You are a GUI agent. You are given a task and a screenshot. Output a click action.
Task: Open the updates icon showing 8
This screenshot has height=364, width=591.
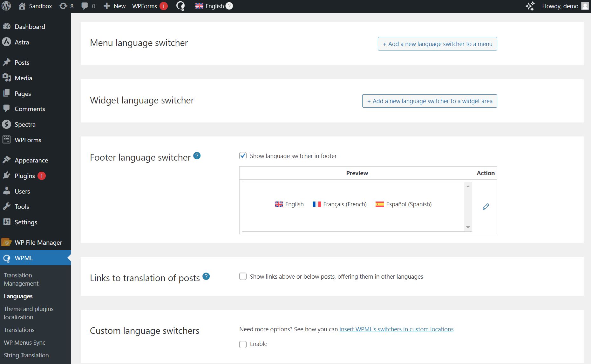tap(66, 6)
